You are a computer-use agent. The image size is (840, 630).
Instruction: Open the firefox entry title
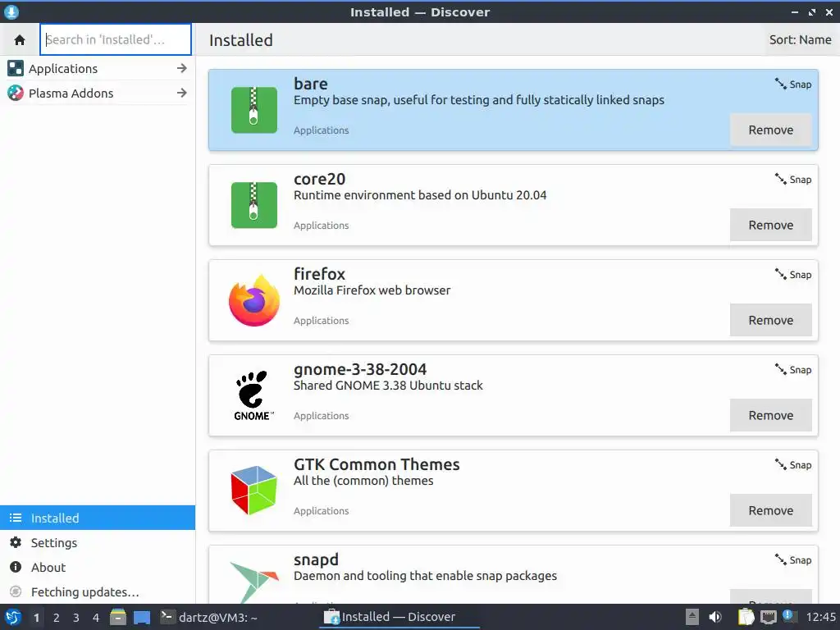(319, 274)
